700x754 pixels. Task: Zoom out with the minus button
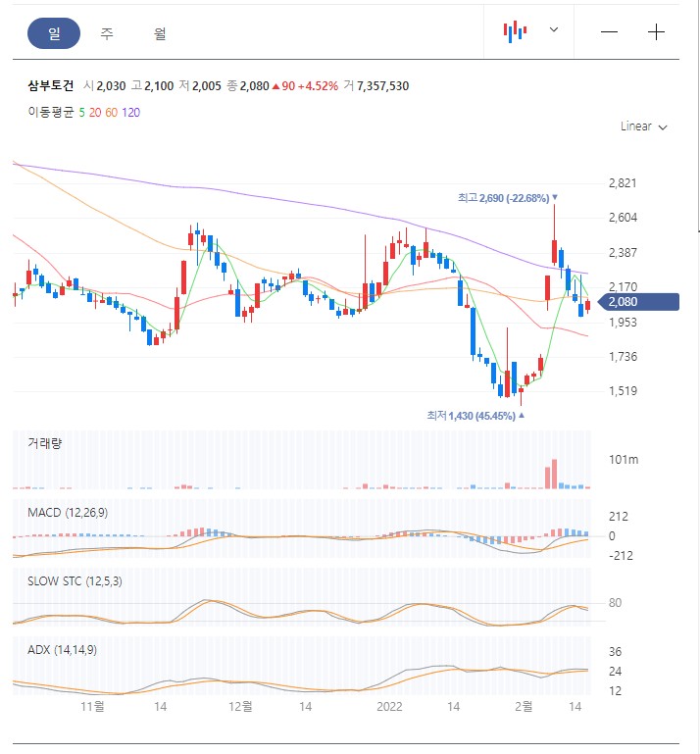point(609,32)
